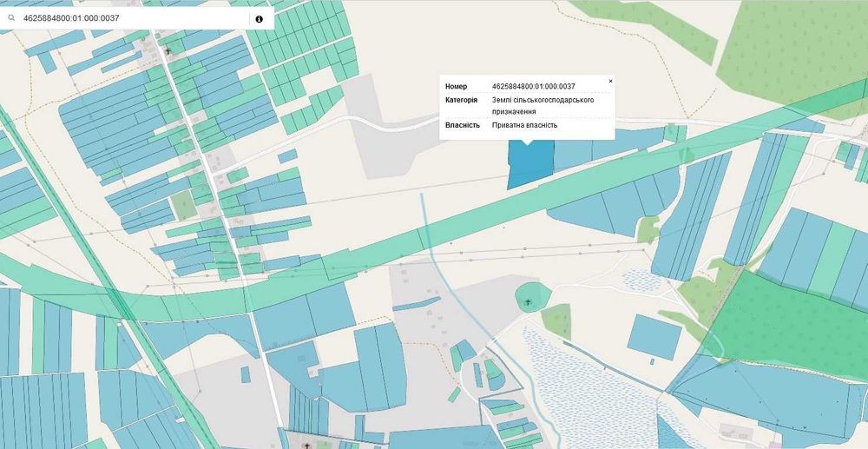
Task: Select the highlighted dark blue parcel
Action: coord(530,162)
